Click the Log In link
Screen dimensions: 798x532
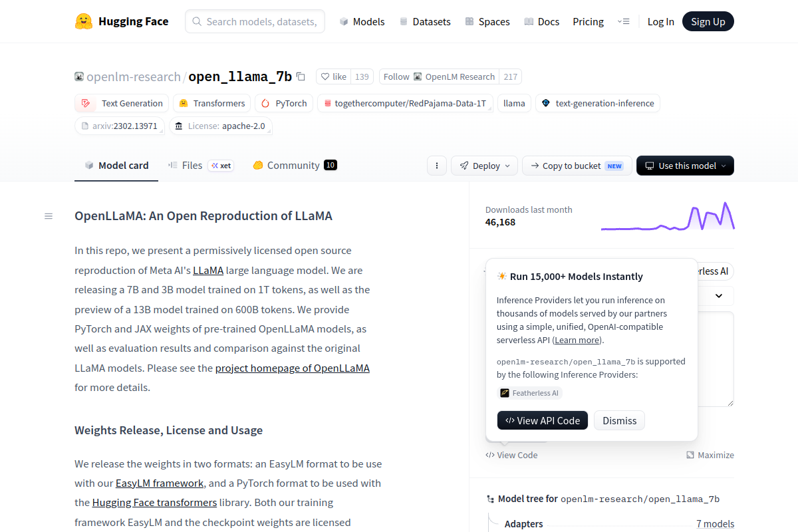point(660,21)
